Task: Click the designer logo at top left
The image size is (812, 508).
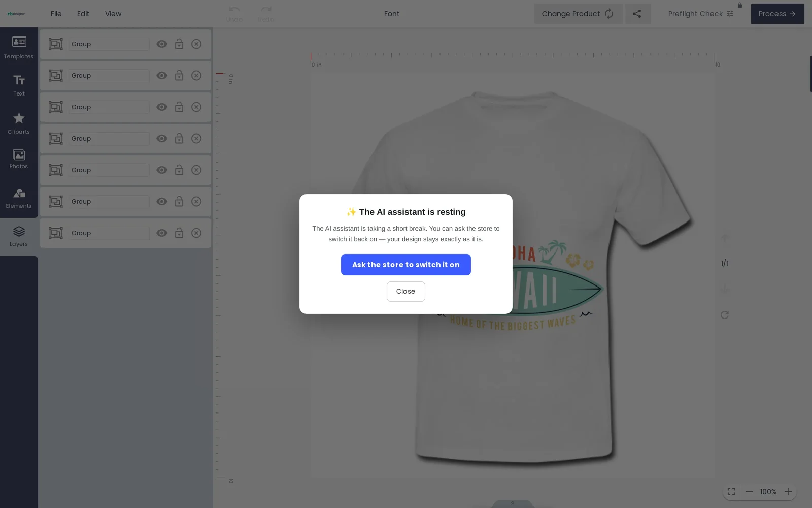Action: 16,14
